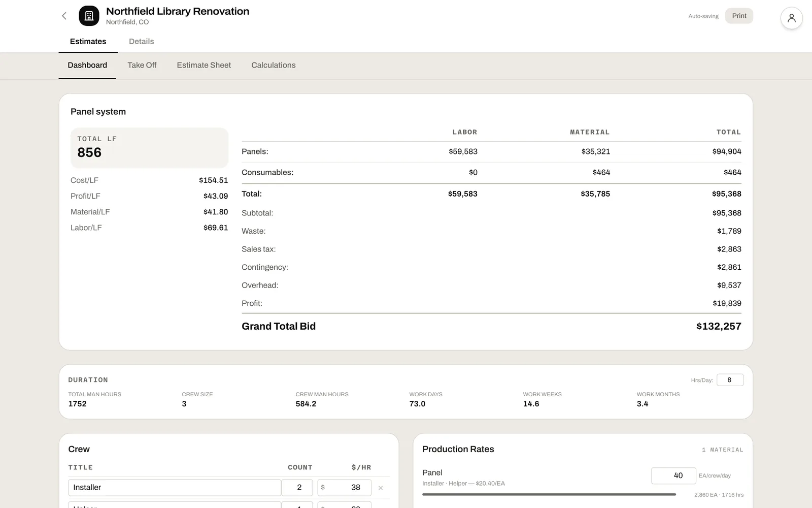
Task: Open the Take Off tab
Action: pyautogui.click(x=142, y=65)
